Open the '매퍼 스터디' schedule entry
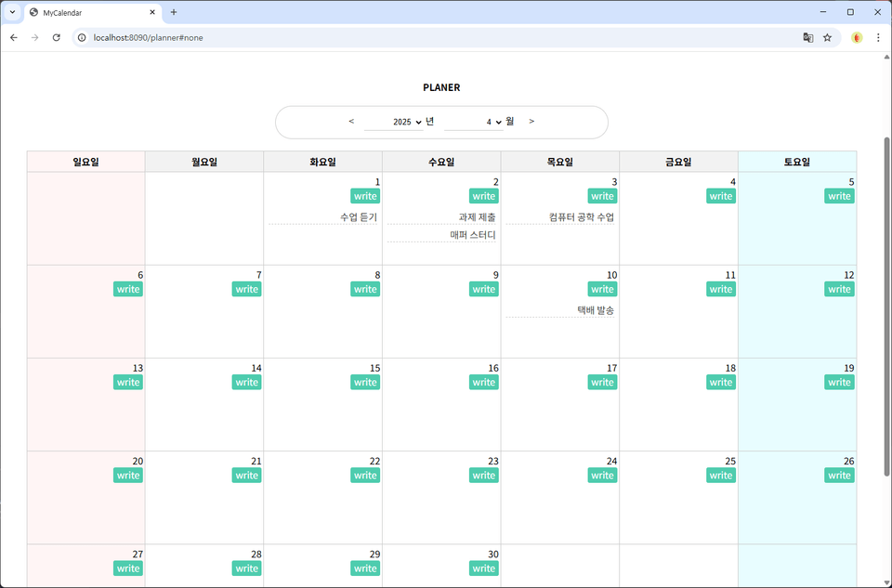Image resolution: width=892 pixels, height=588 pixels. (x=473, y=235)
